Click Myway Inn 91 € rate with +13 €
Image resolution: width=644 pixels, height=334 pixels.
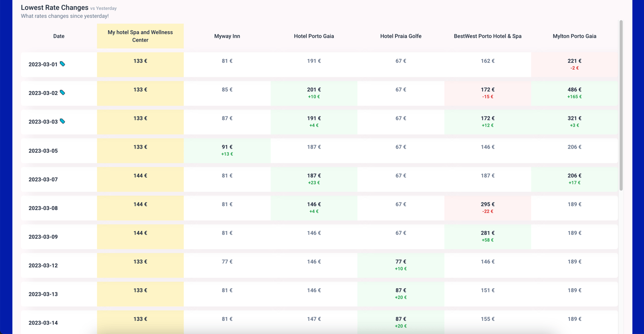click(x=227, y=151)
